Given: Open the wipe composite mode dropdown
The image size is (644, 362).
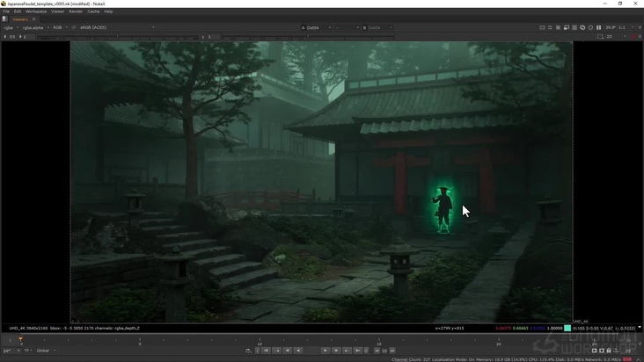Looking at the screenshot, I should 347,27.
